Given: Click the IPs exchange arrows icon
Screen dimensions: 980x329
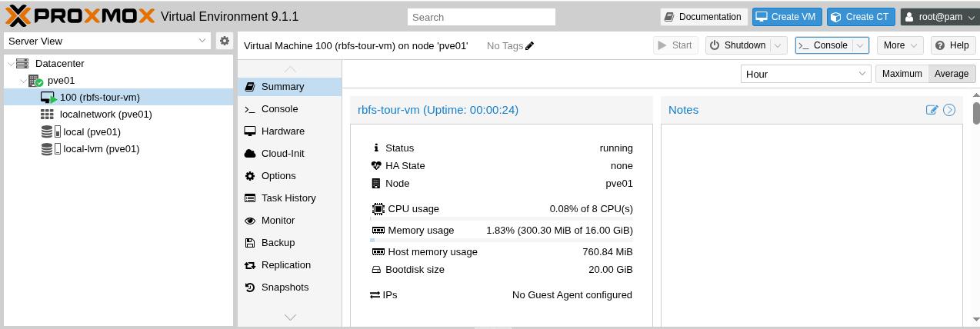Looking at the screenshot, I should [375, 294].
